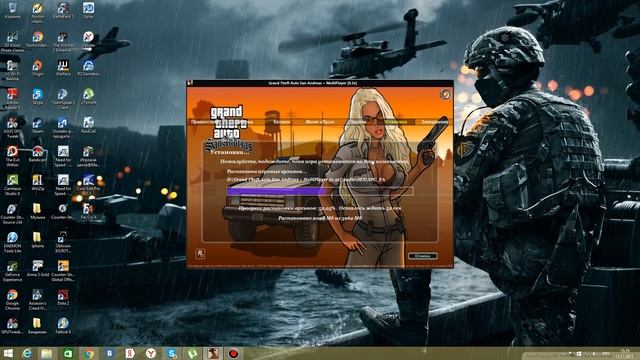Open the GeForce Experience shortcut
Viewport: 640px width, 360px height.
12,271
